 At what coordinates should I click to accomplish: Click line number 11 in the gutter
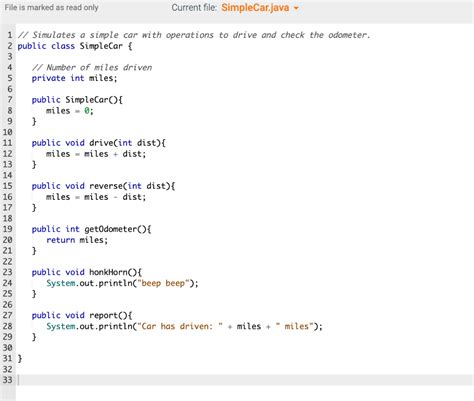point(8,143)
